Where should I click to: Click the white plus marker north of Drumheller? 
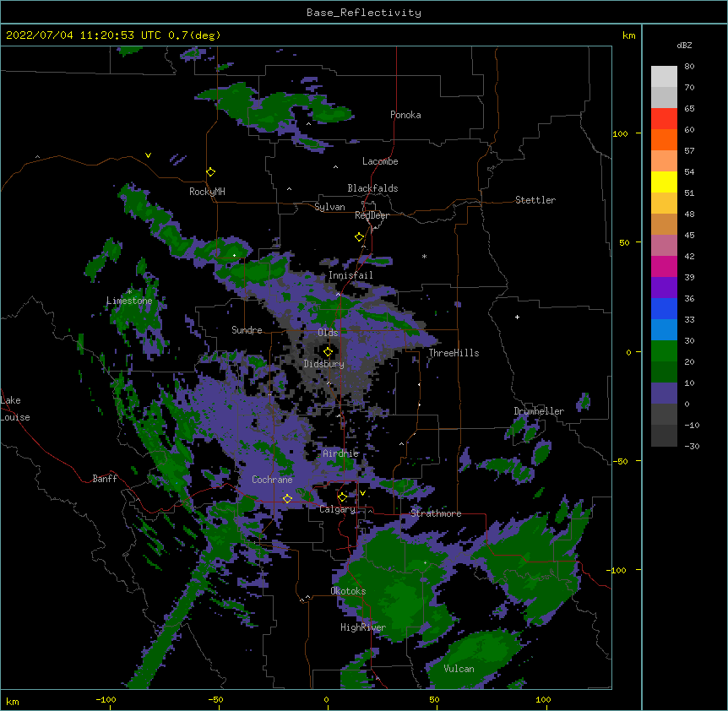pos(517,317)
